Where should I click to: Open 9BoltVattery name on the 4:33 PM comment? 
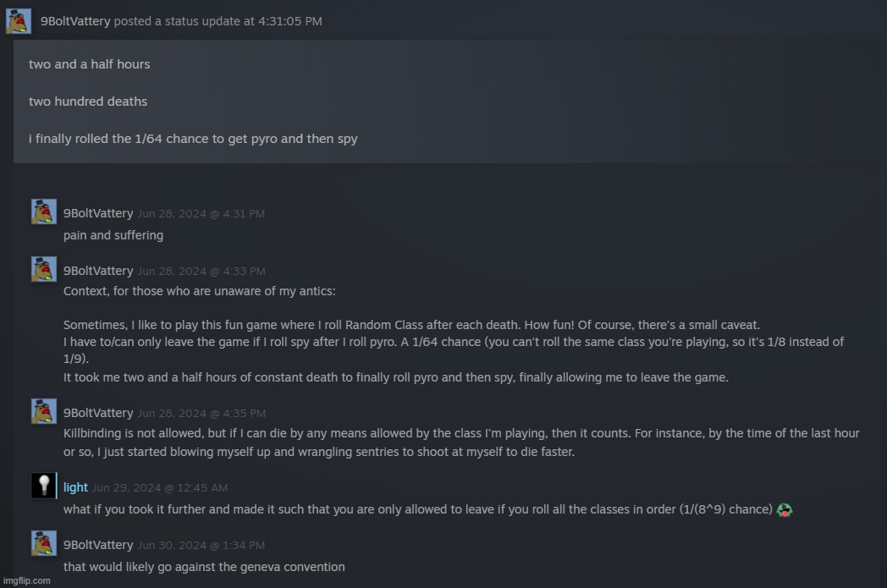coord(98,272)
